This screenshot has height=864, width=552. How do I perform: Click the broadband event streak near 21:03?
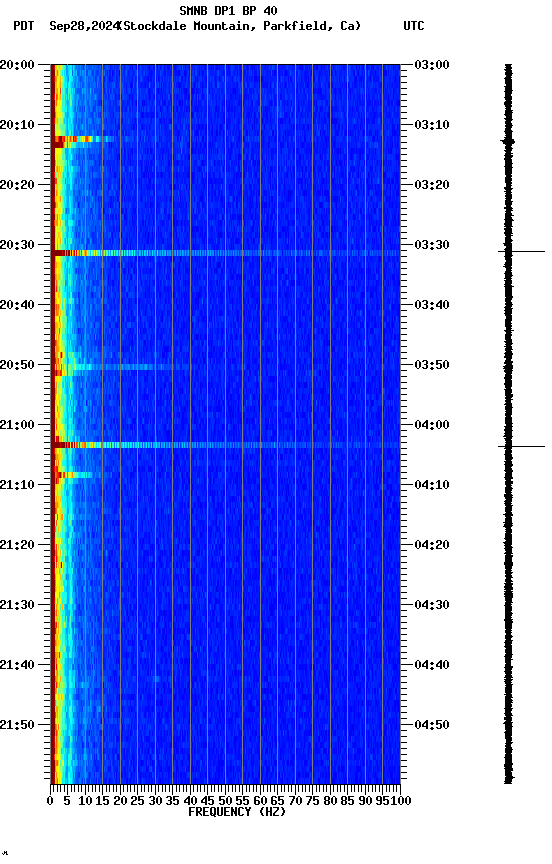click(225, 445)
